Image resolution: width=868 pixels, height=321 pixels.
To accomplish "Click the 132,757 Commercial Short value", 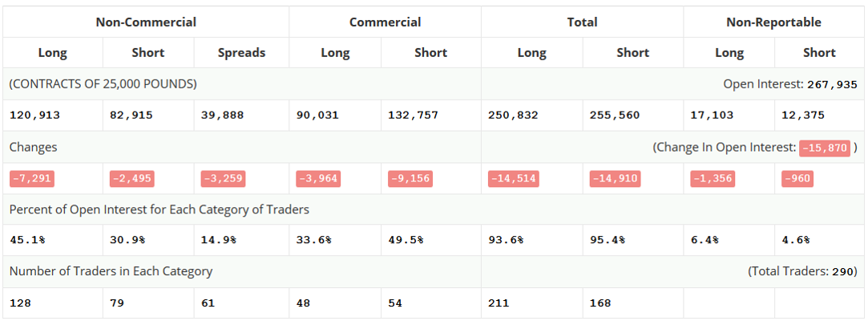I will tap(413, 115).
